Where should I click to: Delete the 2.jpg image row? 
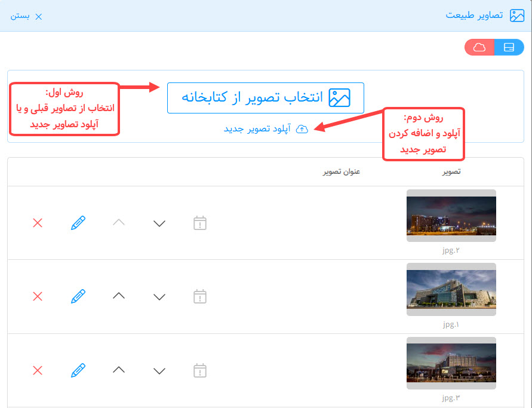pyautogui.click(x=38, y=223)
